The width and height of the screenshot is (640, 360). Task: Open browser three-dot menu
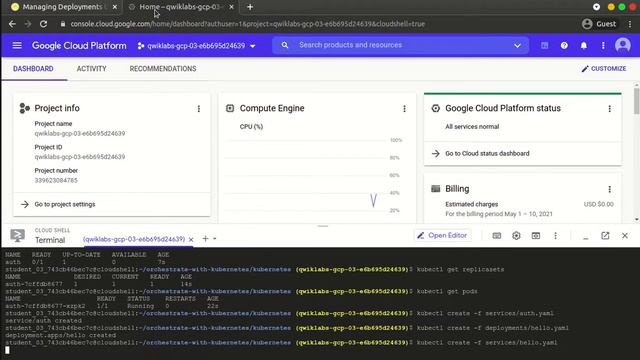click(x=630, y=24)
